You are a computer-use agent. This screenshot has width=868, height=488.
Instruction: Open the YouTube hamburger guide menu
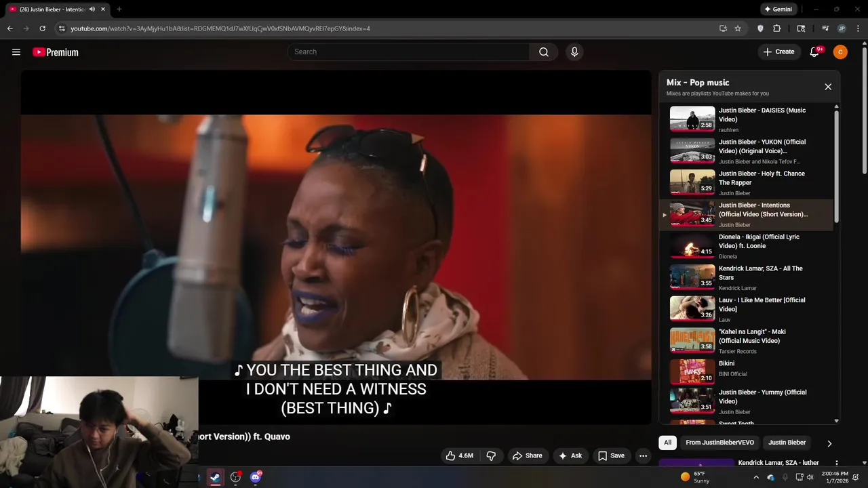pyautogui.click(x=16, y=52)
